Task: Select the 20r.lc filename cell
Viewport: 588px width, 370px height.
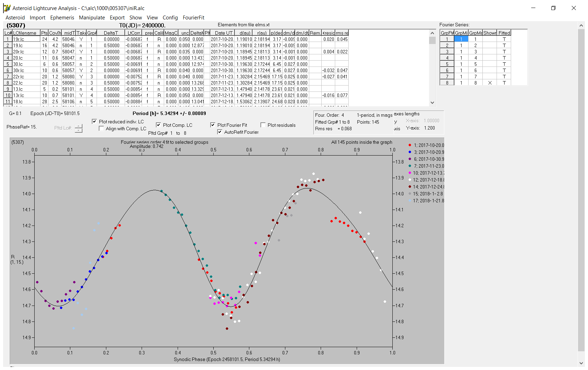Action: [x=26, y=52]
